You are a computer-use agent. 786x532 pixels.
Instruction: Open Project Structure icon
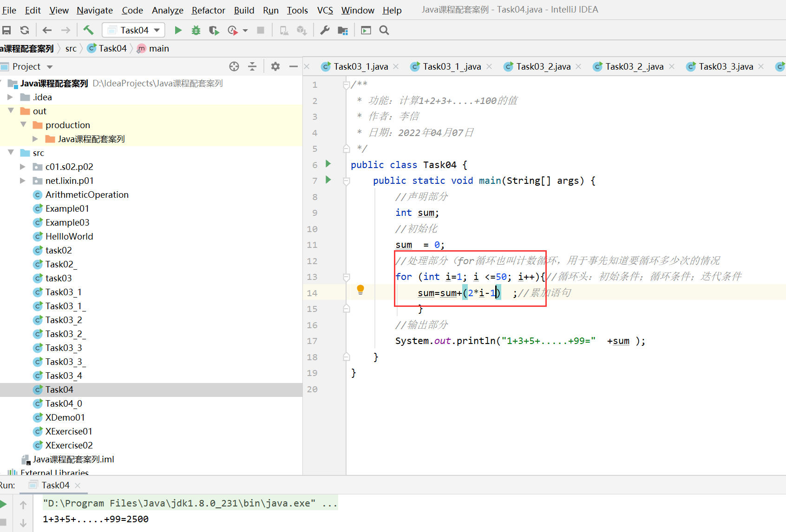tap(343, 30)
